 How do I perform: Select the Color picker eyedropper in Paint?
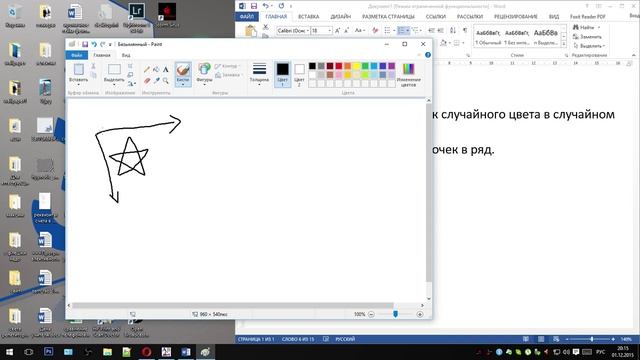tap(156, 80)
